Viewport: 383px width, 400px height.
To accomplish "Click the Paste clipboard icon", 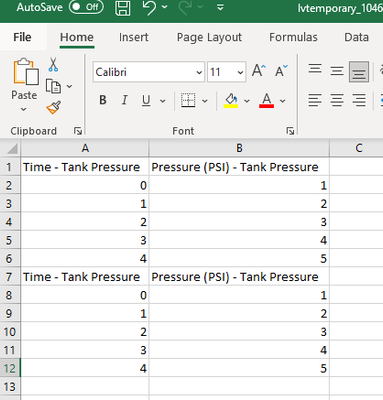I will coord(25,71).
